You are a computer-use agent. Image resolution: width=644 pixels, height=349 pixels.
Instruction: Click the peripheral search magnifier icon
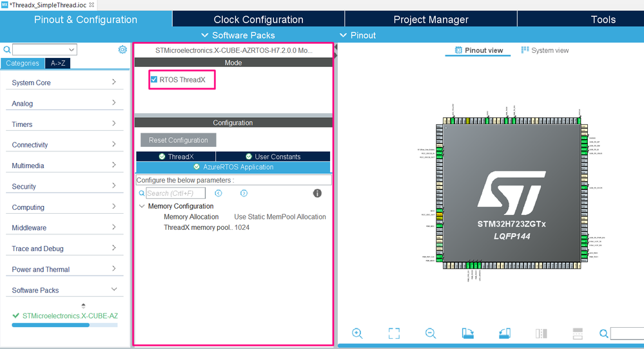coord(7,50)
